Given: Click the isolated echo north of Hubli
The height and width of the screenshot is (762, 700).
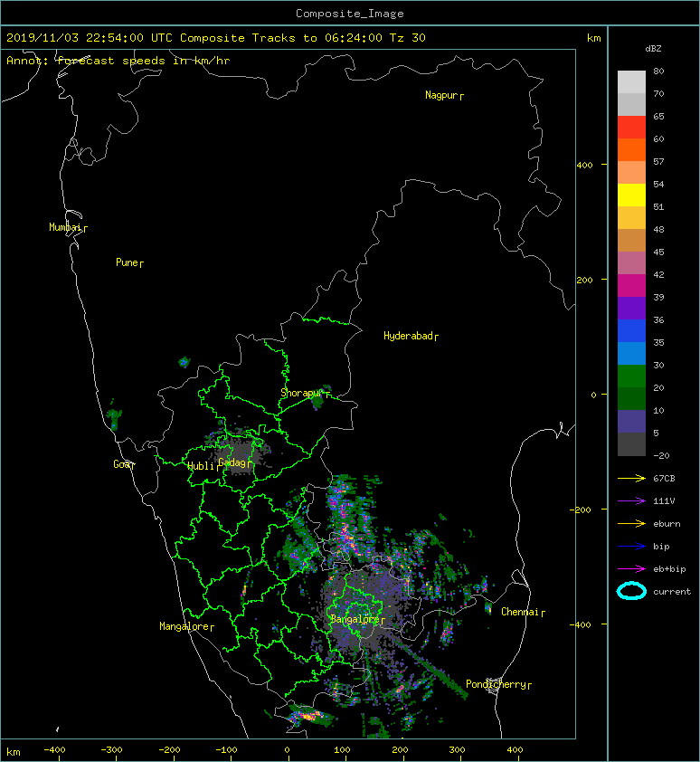Looking at the screenshot, I should coord(184,362).
